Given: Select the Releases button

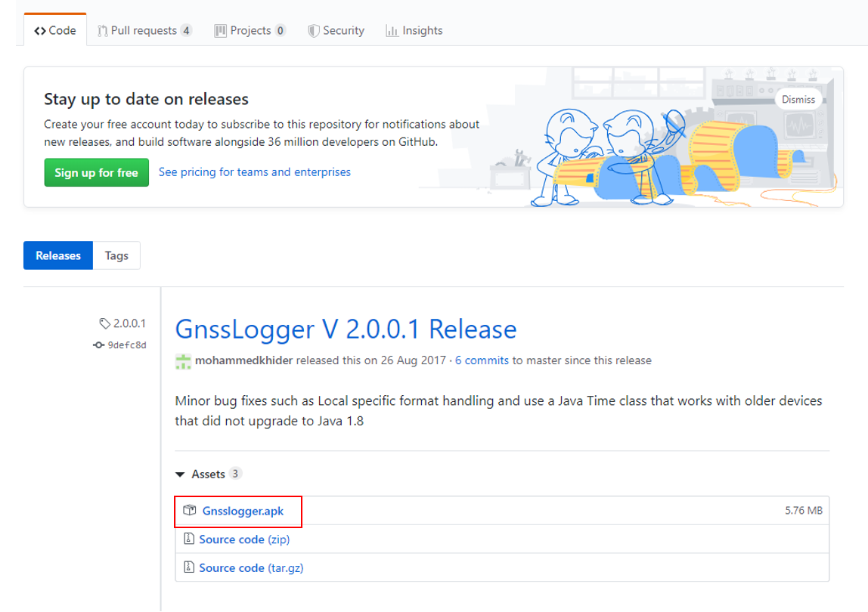Looking at the screenshot, I should click(x=58, y=256).
